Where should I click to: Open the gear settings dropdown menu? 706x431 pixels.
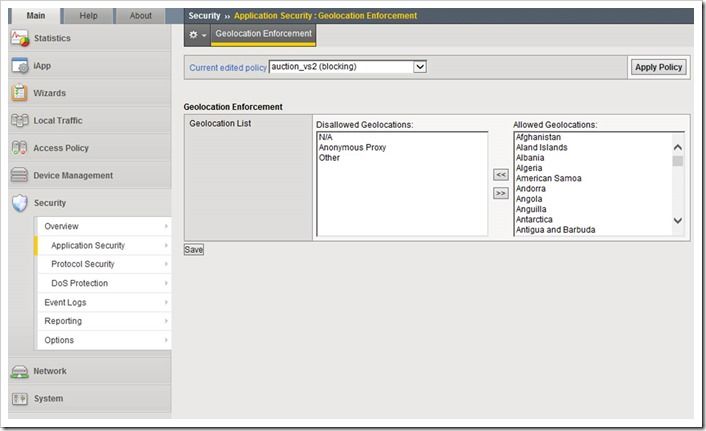coord(197,35)
